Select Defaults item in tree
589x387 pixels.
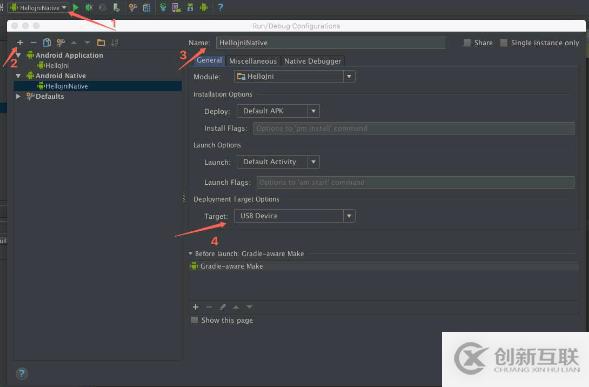click(x=50, y=97)
